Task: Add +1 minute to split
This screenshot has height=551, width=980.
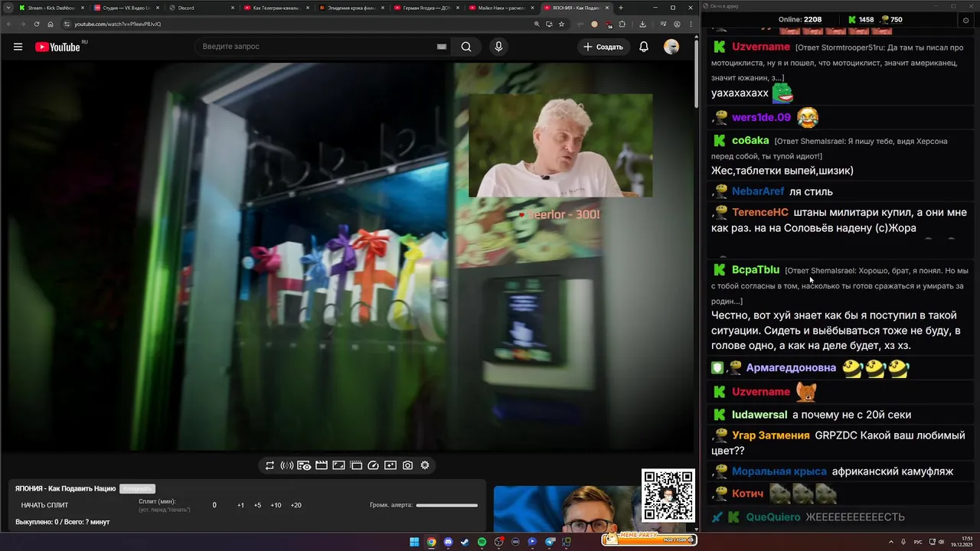Action: 240,505
